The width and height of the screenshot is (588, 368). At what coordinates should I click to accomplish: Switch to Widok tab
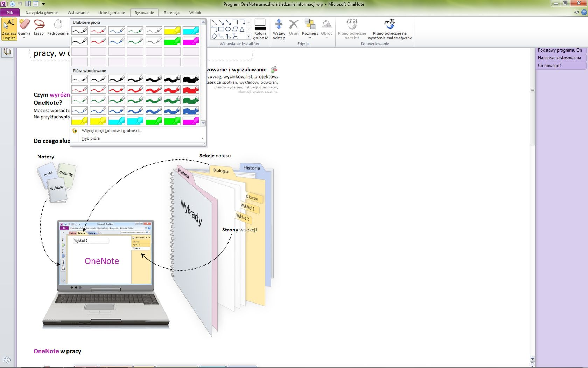(x=195, y=13)
